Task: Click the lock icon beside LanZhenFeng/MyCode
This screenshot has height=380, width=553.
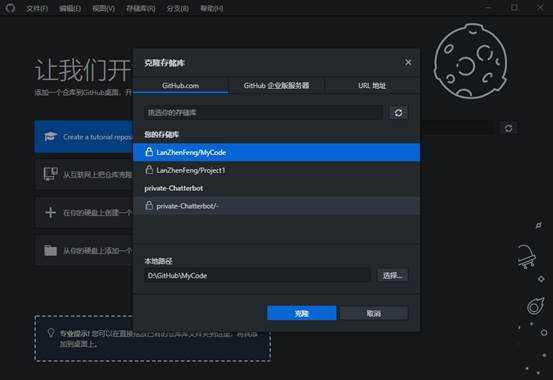Action: point(149,152)
